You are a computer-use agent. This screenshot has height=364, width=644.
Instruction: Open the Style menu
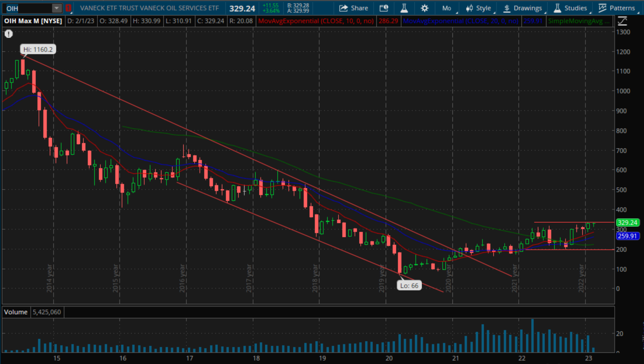(x=479, y=8)
